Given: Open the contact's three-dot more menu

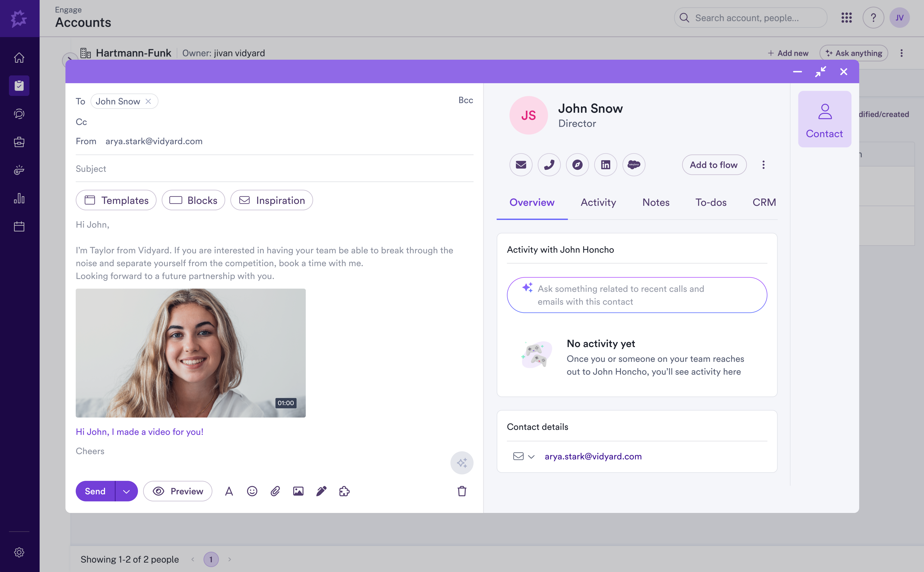Looking at the screenshot, I should tap(763, 165).
